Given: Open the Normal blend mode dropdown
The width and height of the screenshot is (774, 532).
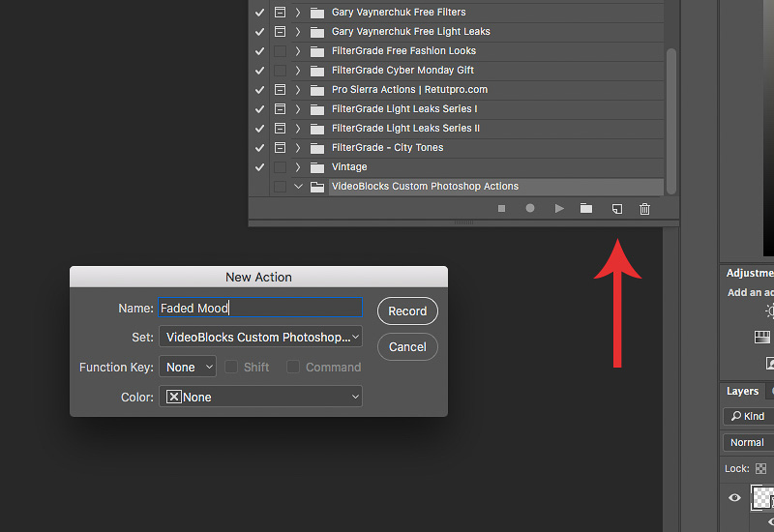Looking at the screenshot, I should point(748,442).
